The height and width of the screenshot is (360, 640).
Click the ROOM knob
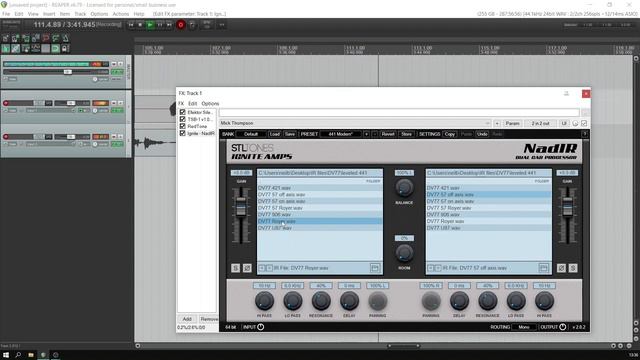[404, 253]
